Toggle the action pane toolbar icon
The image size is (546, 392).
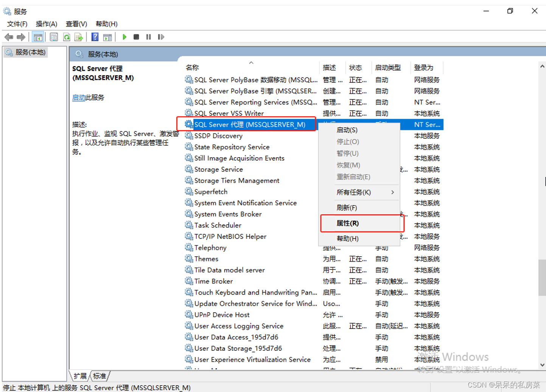pyautogui.click(x=107, y=37)
